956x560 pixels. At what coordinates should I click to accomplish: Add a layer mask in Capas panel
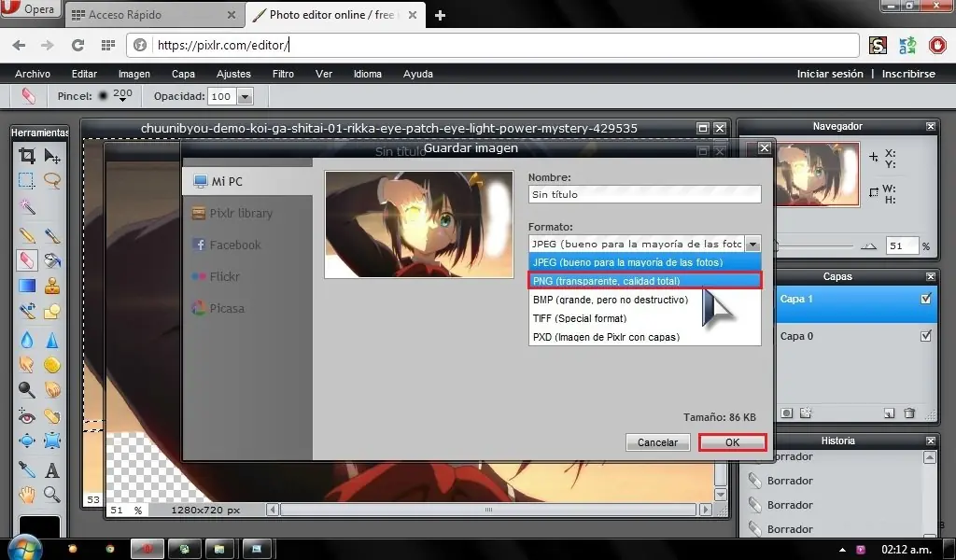pyautogui.click(x=786, y=413)
